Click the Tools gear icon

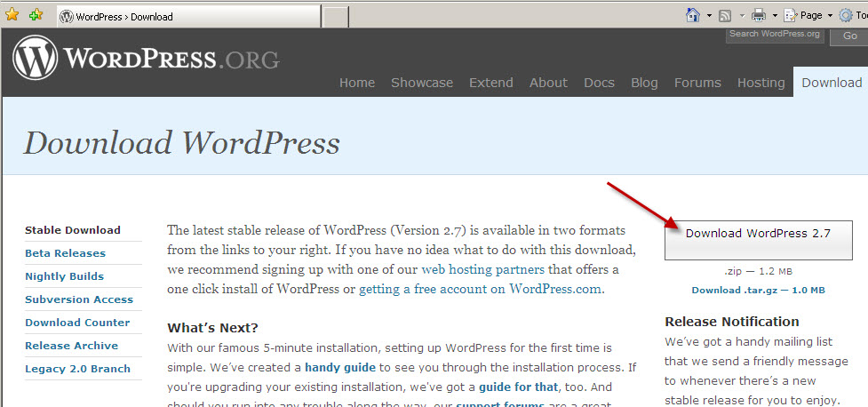pyautogui.click(x=846, y=15)
